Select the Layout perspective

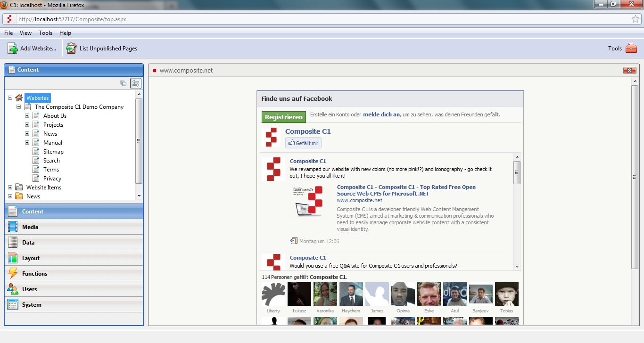tap(31, 258)
